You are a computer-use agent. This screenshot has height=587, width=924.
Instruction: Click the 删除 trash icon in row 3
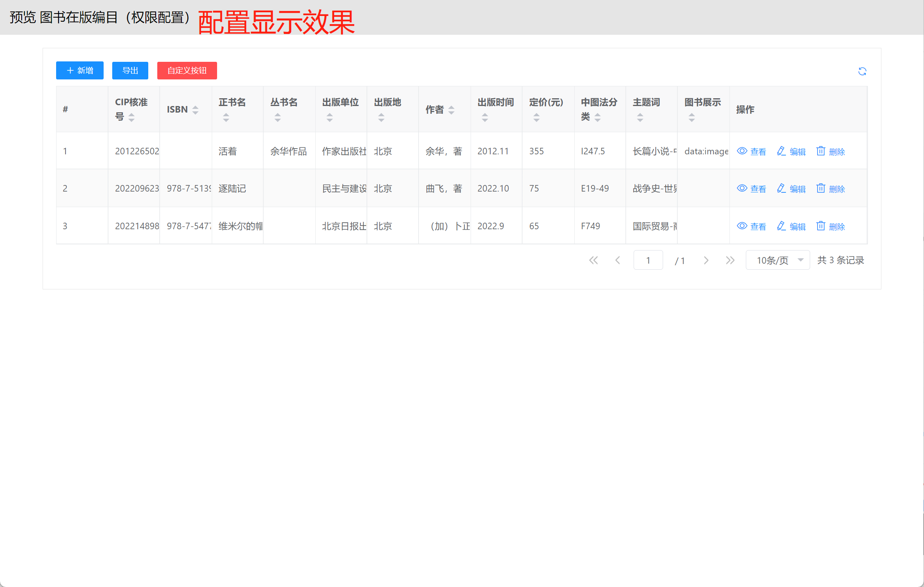pyautogui.click(x=820, y=226)
